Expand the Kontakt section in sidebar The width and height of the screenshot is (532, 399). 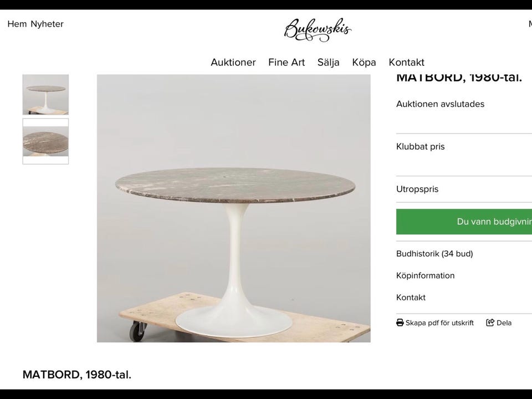click(411, 298)
